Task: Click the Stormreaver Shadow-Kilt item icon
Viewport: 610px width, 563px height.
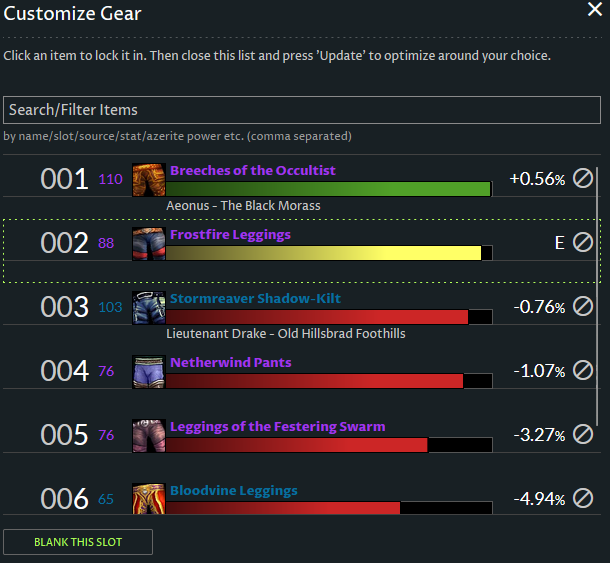Action: [x=148, y=307]
